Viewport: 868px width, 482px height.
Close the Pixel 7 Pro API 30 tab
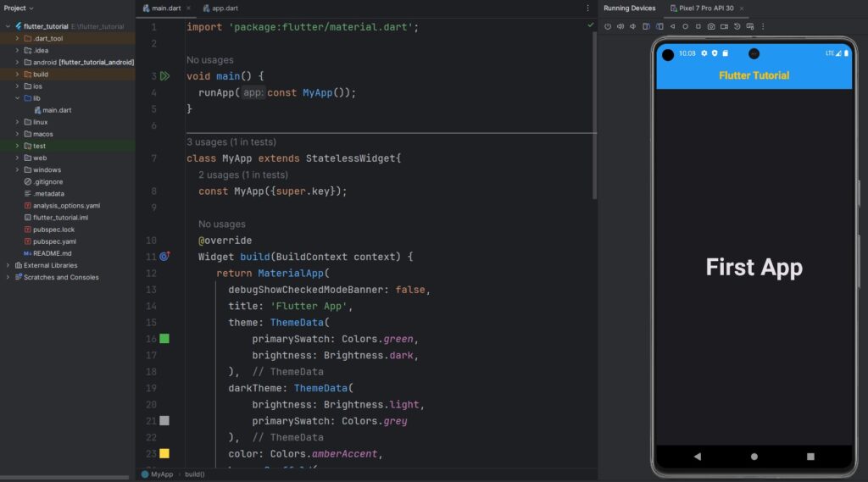point(742,8)
